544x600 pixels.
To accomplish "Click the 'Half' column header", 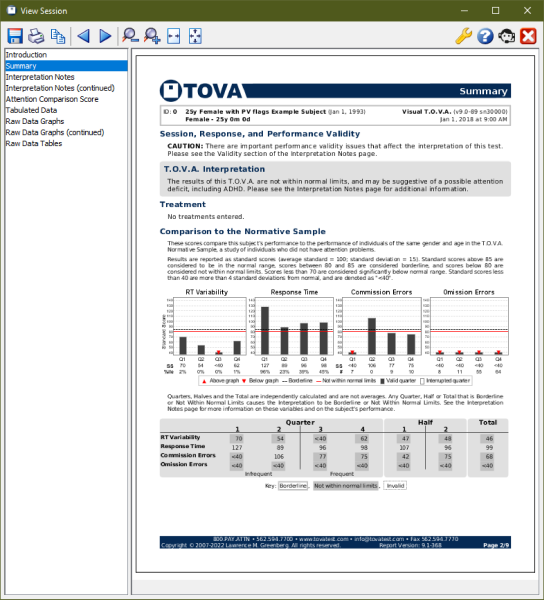I will (425, 422).
